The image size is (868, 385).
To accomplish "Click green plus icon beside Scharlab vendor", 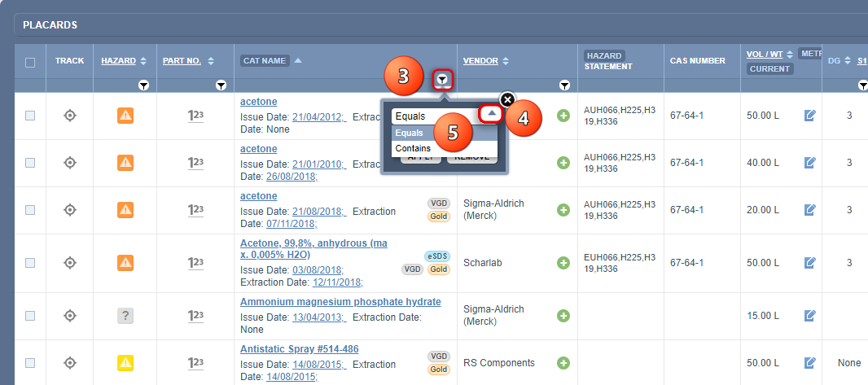I will 563,263.
